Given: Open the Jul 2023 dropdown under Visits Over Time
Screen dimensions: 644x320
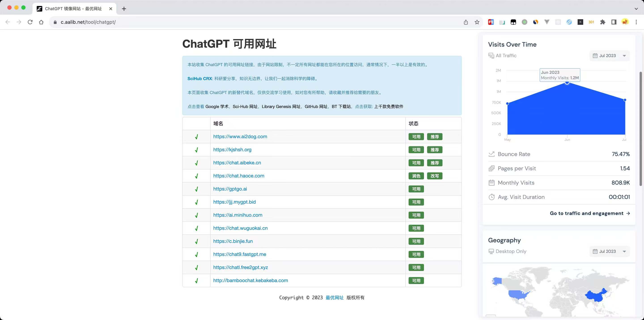Looking at the screenshot, I should (610, 55).
